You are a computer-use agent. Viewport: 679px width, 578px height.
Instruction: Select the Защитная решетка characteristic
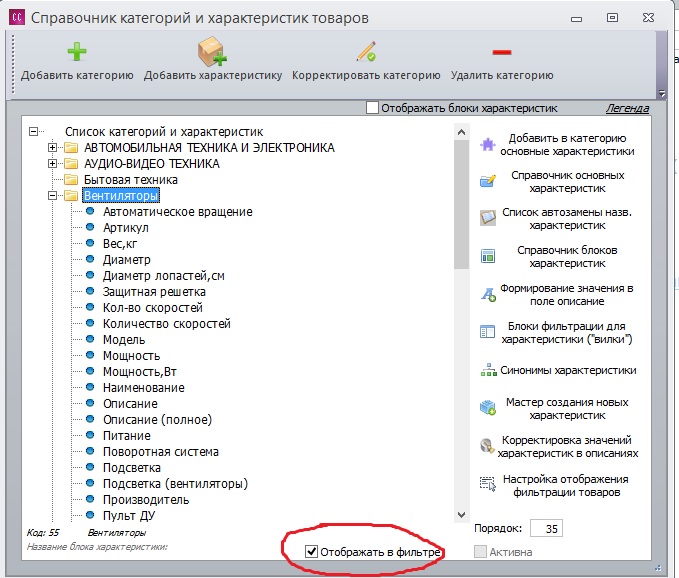click(154, 291)
